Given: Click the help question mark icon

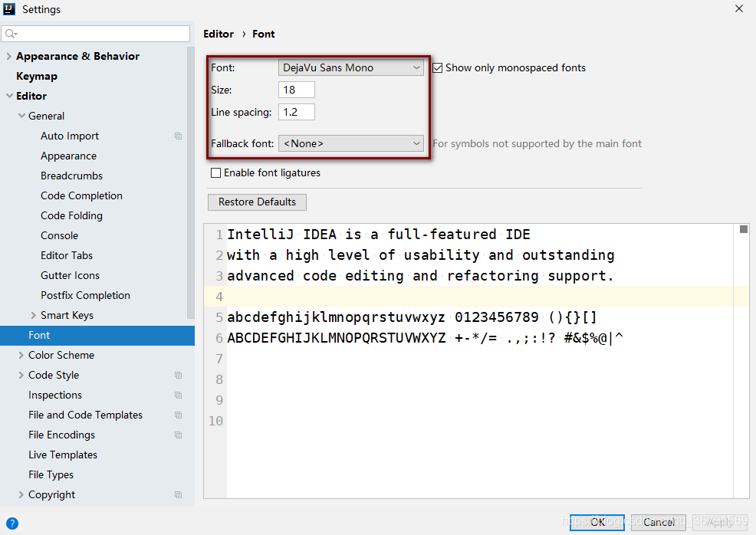Looking at the screenshot, I should (12, 524).
